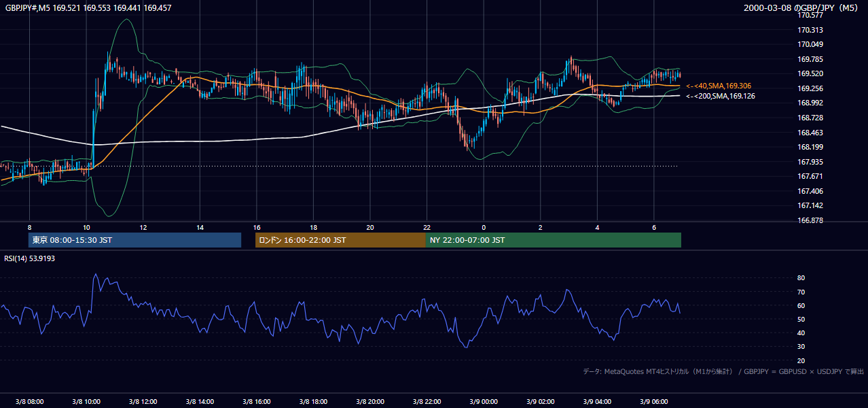Click price axis value 167.142
This screenshot has width=868, height=408.
coord(810,205)
